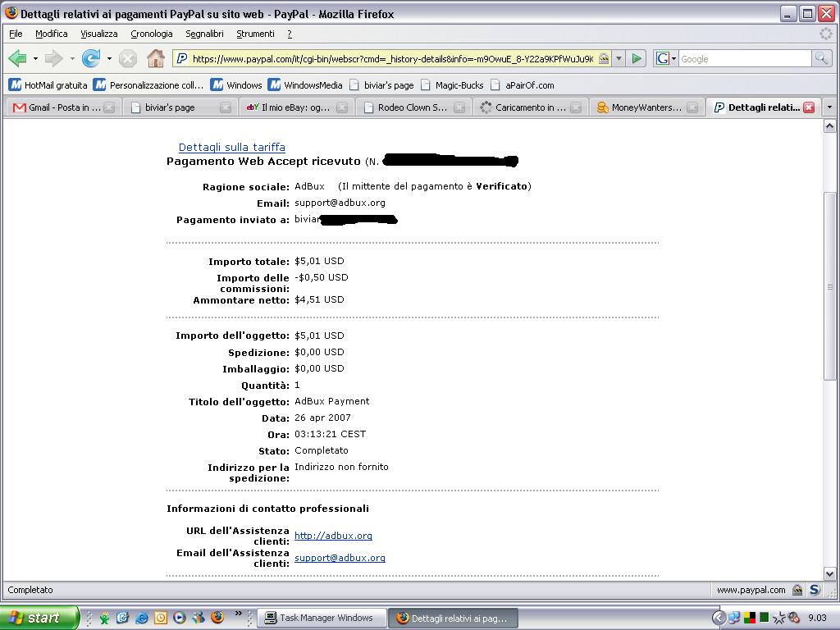Viewport: 840px width, 630px height.
Task: Switch to the MoneyWanters tab
Action: (646, 107)
